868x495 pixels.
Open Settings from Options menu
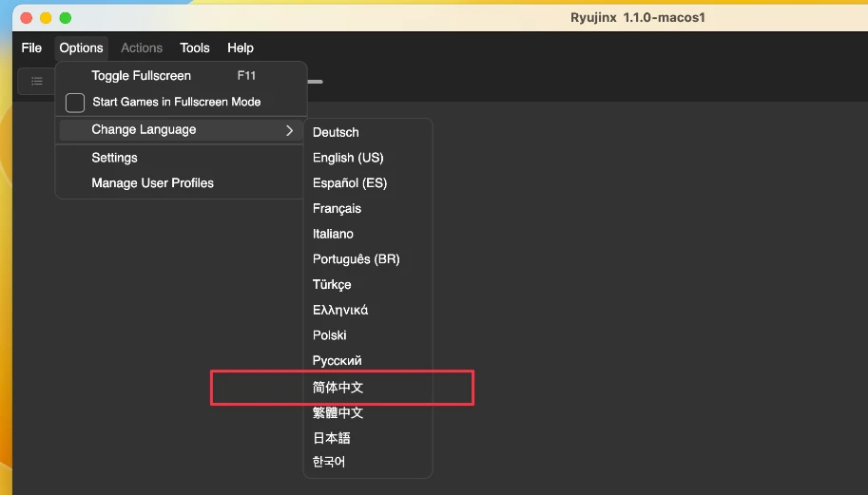click(181, 158)
